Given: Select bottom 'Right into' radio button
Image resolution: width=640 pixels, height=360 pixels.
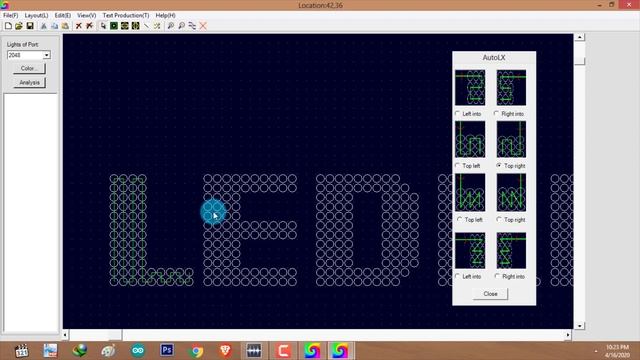Looking at the screenshot, I should [497, 276].
